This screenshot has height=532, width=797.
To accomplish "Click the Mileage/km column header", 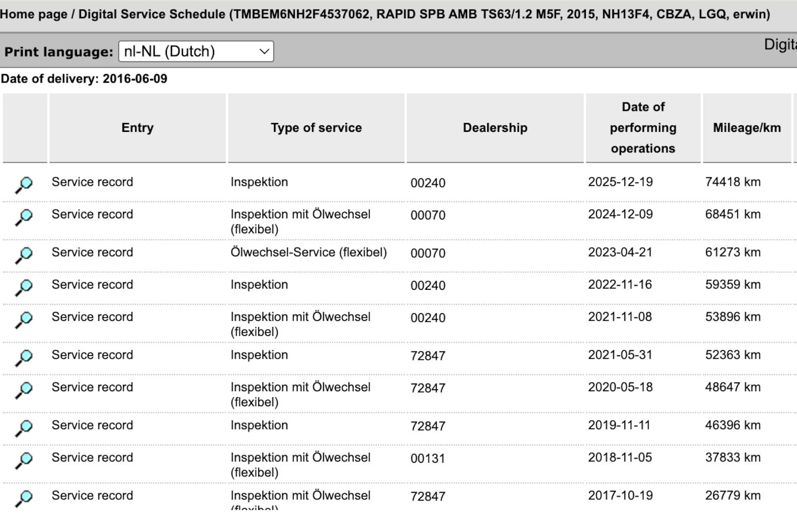I will pyautogui.click(x=747, y=128).
